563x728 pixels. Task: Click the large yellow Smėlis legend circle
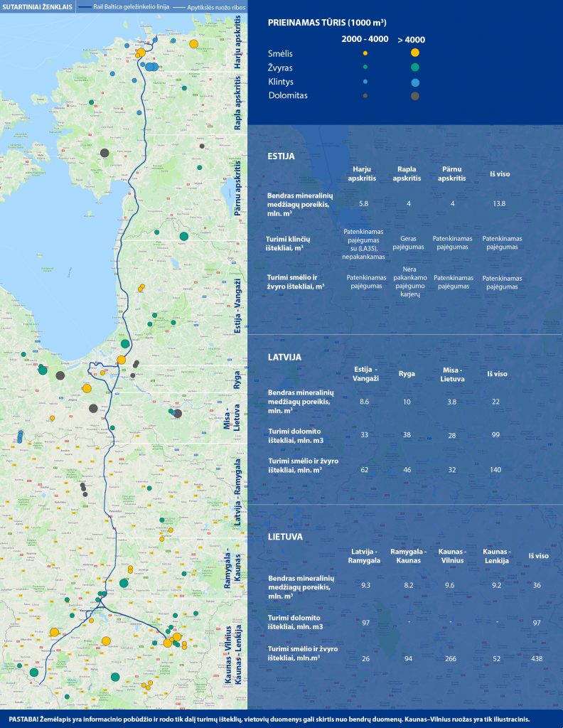415,53
